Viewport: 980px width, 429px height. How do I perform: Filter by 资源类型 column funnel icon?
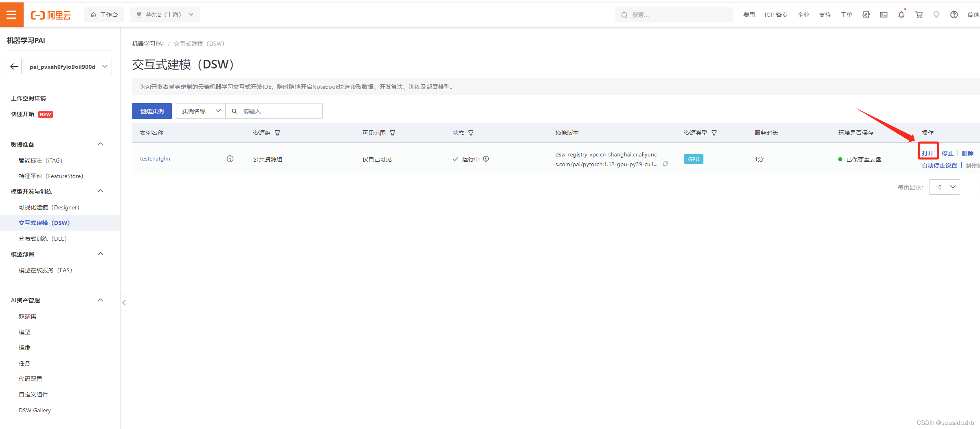click(714, 133)
